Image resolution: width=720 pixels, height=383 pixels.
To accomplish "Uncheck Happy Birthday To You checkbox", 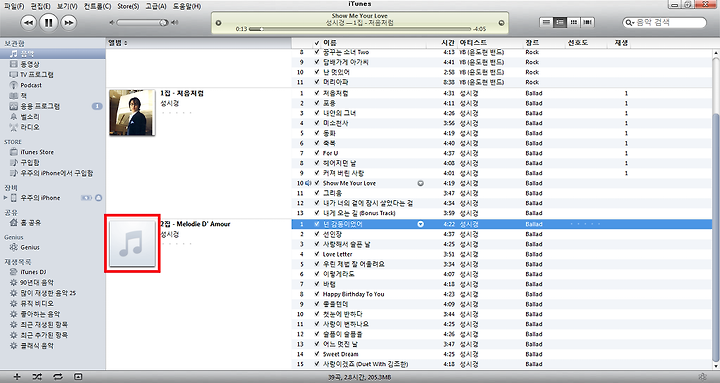I will point(316,294).
